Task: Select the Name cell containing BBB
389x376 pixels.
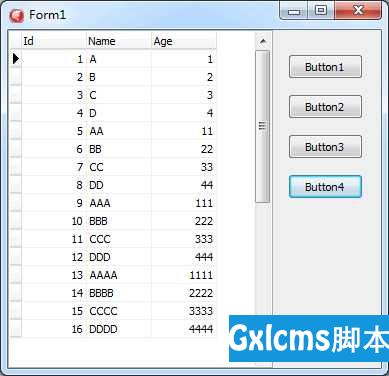Action: tap(119, 221)
